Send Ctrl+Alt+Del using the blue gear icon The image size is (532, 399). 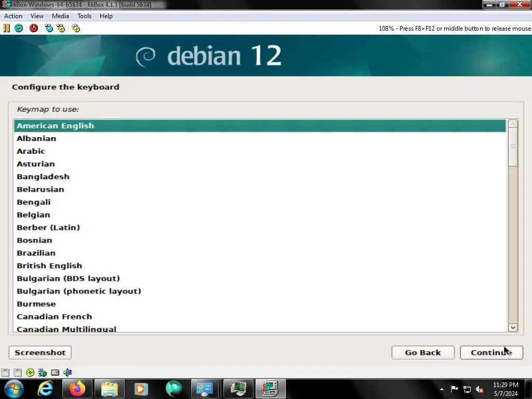pos(49,28)
